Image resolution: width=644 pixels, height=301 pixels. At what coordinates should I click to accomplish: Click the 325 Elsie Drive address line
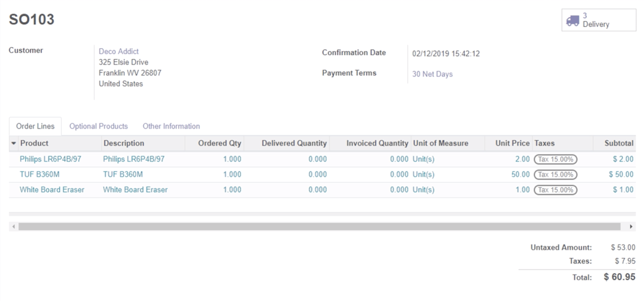pos(123,62)
